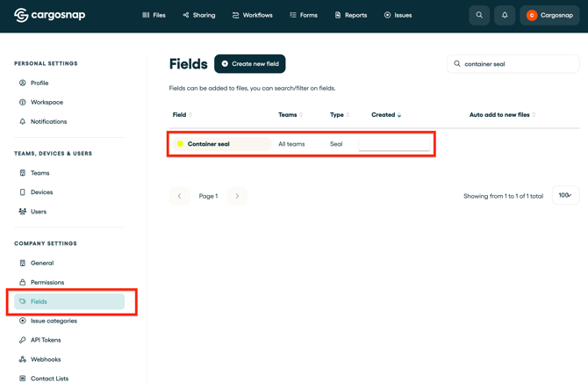Open Teams settings
This screenshot has width=588, height=390.
click(x=39, y=173)
